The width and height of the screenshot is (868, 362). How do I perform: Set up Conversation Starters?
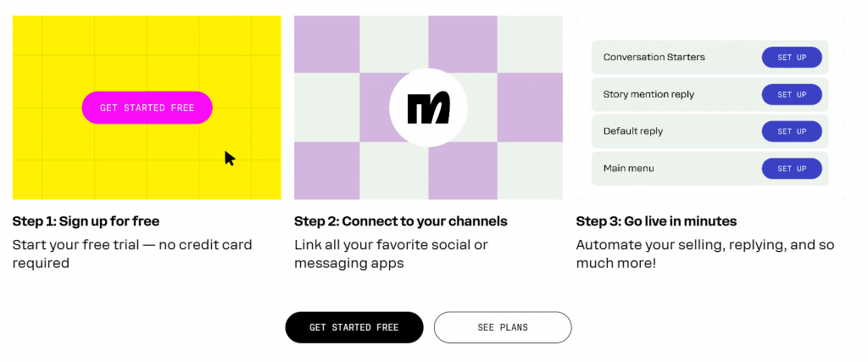point(792,57)
